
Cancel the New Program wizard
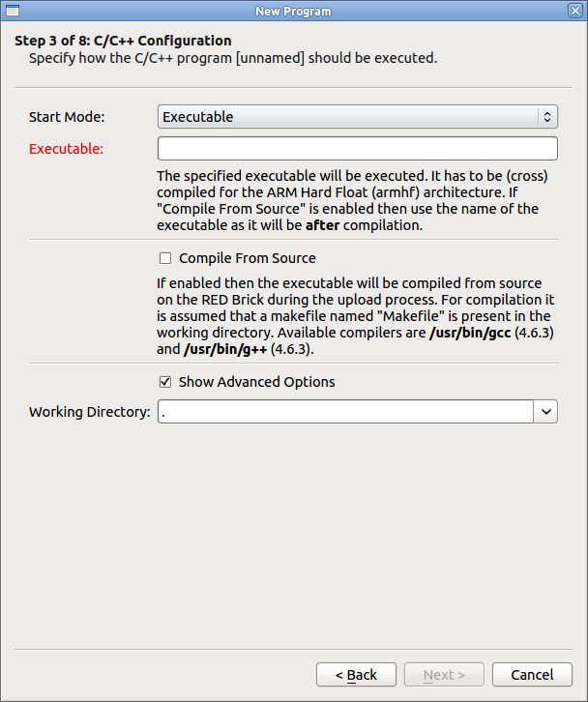[532, 675]
